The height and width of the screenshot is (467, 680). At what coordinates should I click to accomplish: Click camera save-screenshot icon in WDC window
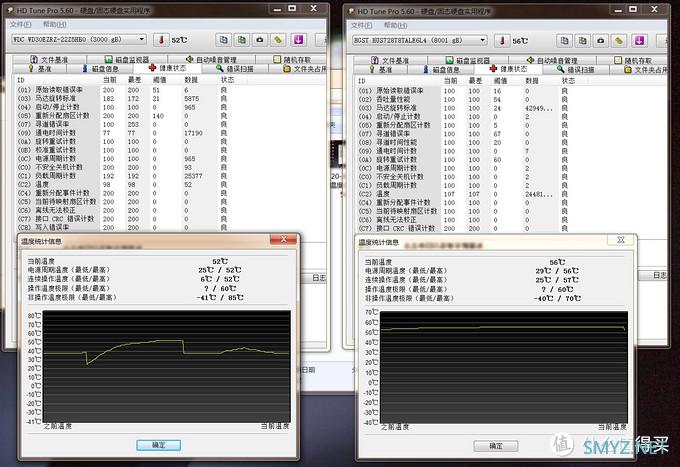pos(260,40)
